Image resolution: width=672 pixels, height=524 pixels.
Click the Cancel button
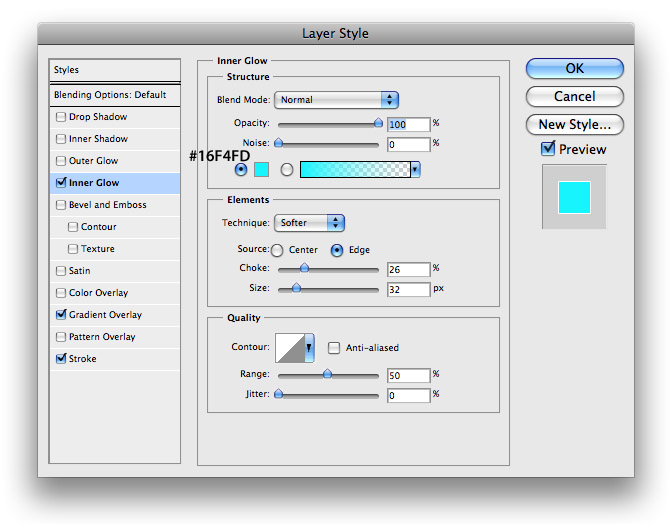point(575,96)
